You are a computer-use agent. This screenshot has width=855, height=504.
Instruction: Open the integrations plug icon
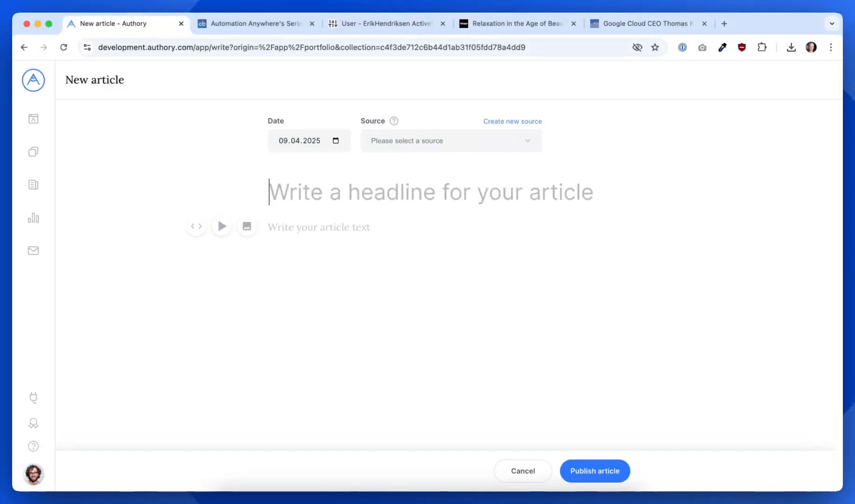point(33,398)
